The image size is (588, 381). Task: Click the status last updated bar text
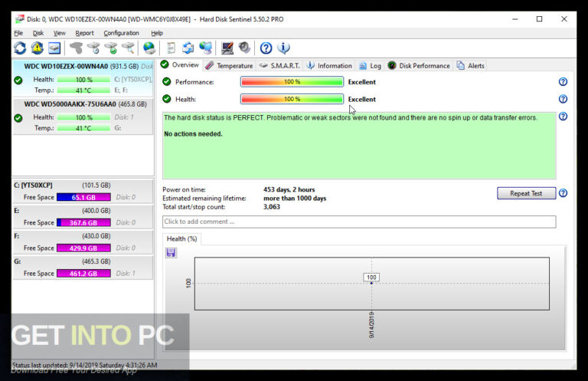[x=85, y=365]
